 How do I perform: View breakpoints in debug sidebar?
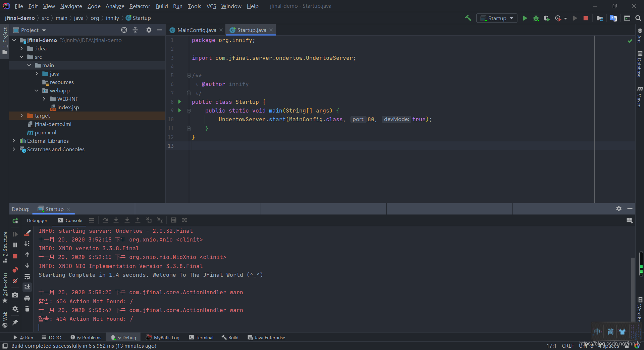[x=15, y=270]
